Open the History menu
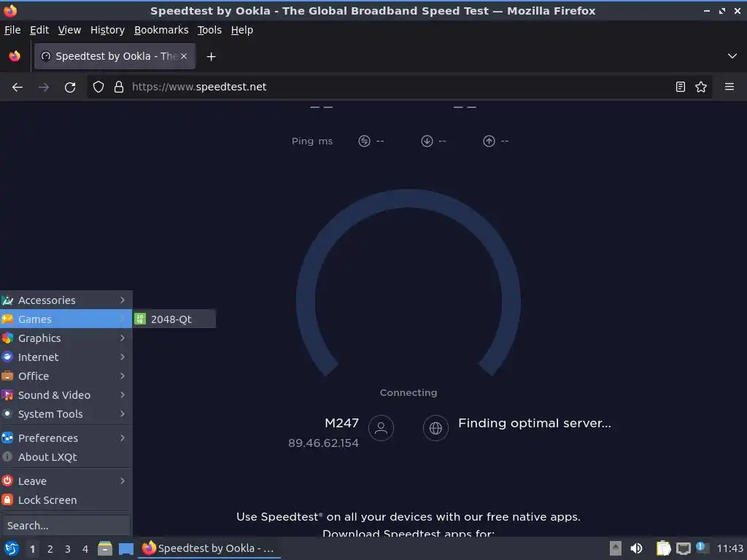The height and width of the screenshot is (560, 747). [x=108, y=30]
